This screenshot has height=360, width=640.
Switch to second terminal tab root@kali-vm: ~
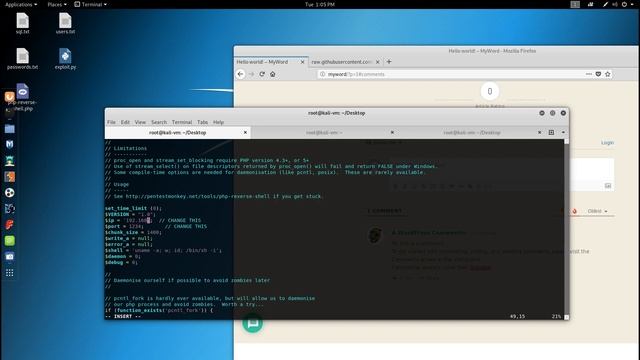324,133
